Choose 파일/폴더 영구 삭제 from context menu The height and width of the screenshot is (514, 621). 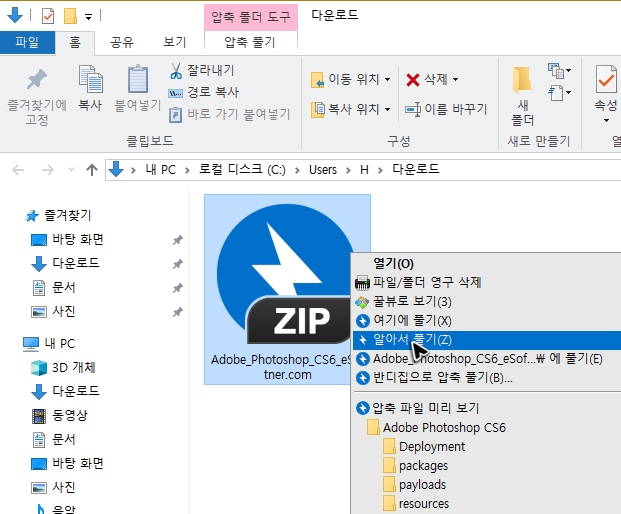(x=486, y=282)
